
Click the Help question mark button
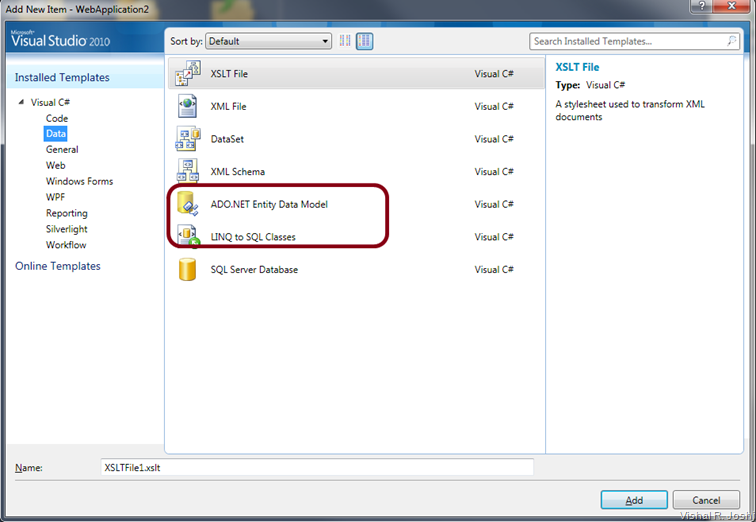coord(701,6)
